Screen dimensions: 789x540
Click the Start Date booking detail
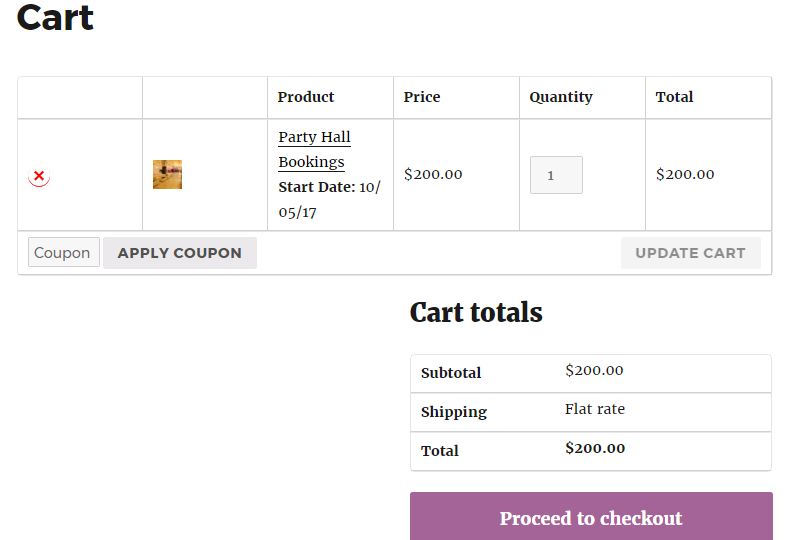329,199
